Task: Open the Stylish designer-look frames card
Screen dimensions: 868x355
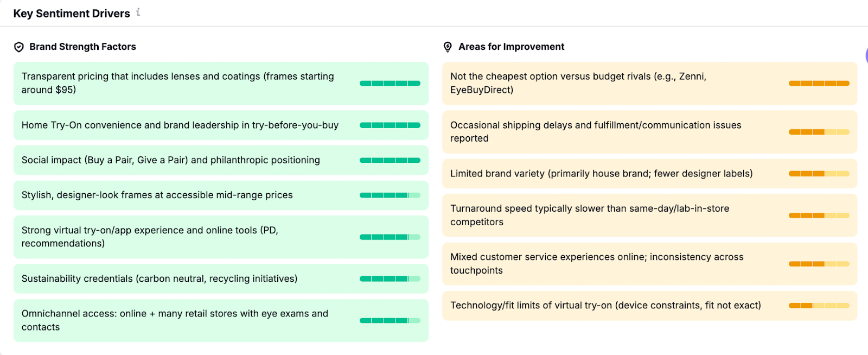Action: [x=157, y=195]
